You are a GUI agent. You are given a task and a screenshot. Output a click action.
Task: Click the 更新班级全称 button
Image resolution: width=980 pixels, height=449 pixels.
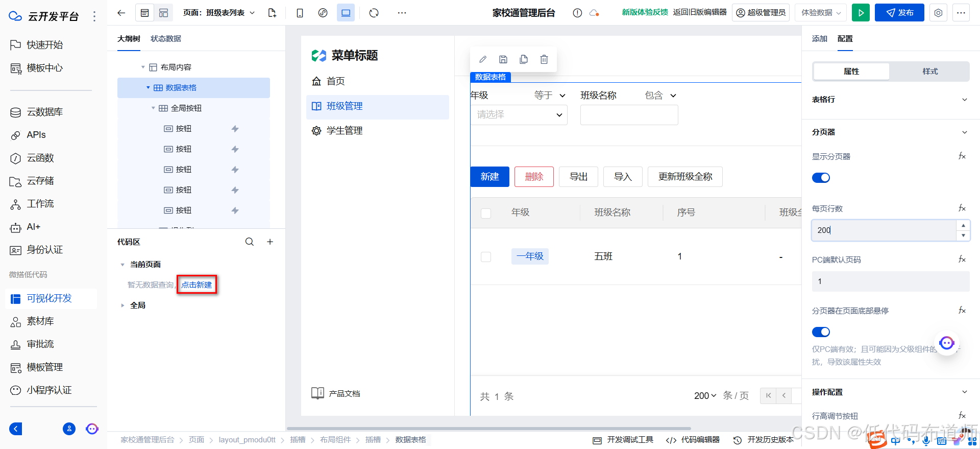click(x=685, y=177)
